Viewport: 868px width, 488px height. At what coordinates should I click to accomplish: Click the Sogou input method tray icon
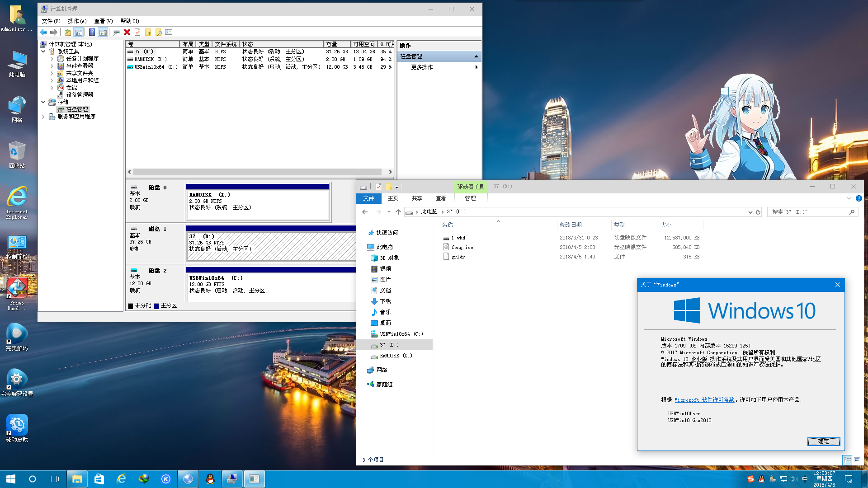751,479
